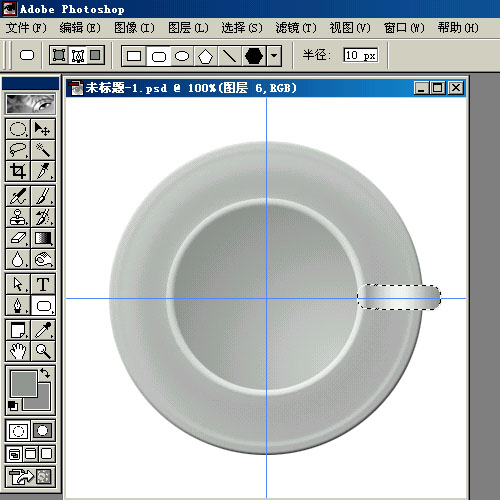Open foreground color picker swatch

[24, 383]
